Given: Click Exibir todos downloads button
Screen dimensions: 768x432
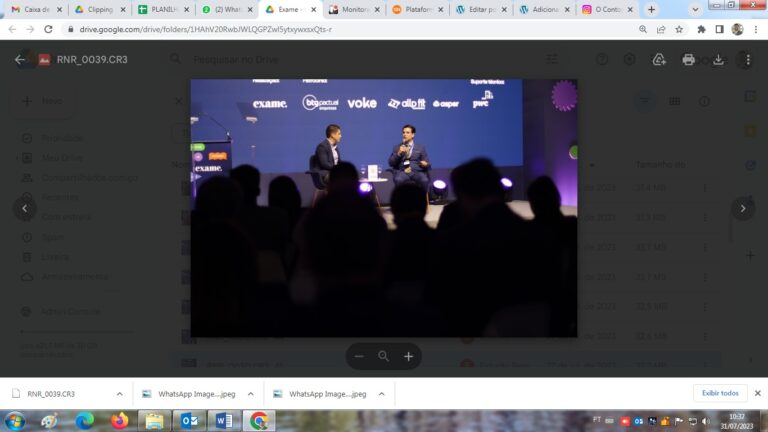Looking at the screenshot, I should click(x=719, y=393).
